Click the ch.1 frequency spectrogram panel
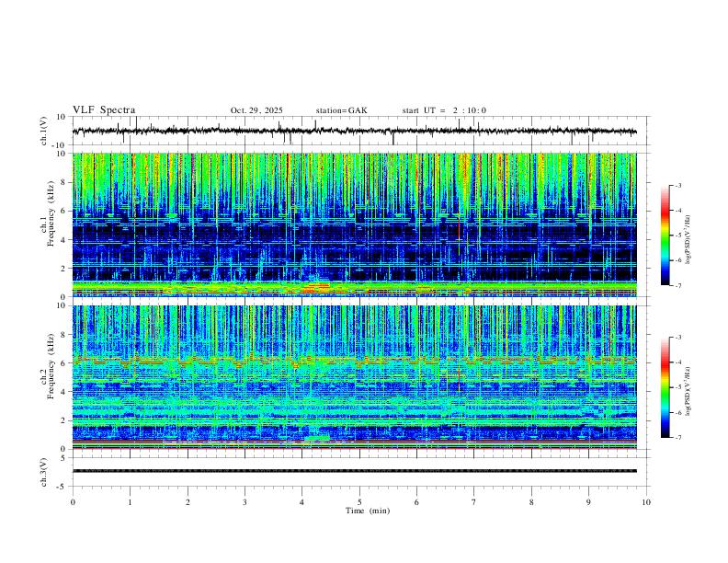This screenshot has height=563, width=728. click(354, 224)
